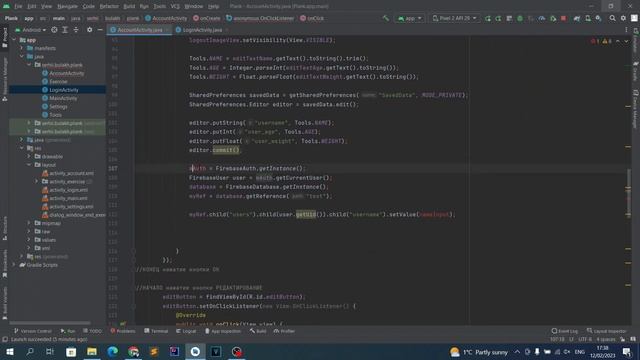Click the Project panel horizontal scrollbar
This screenshot has width=640, height=360.
point(50,323)
